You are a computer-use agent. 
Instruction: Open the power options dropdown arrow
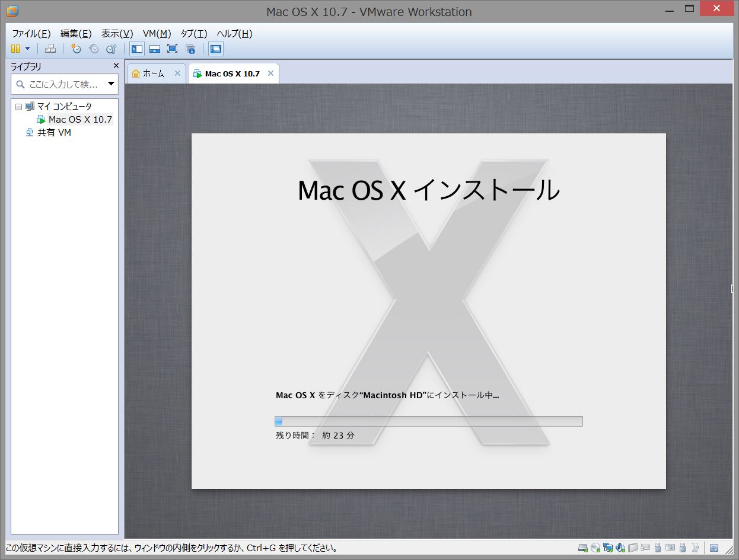coord(27,49)
